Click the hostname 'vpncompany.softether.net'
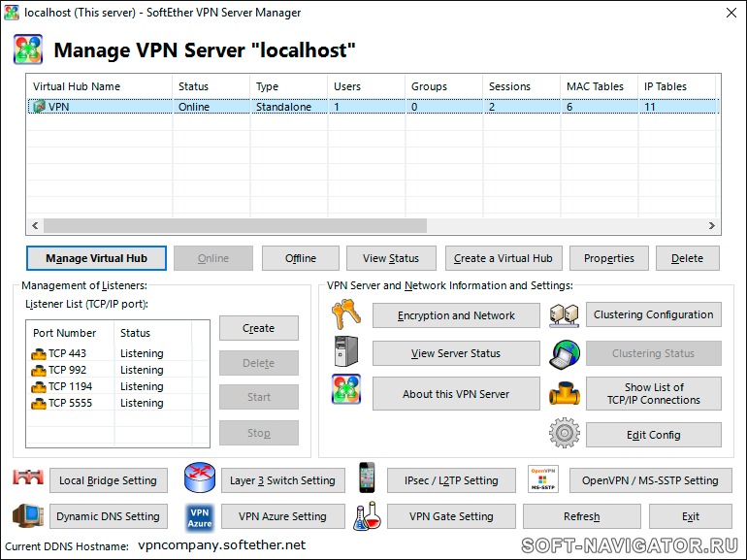The height and width of the screenshot is (560, 747). coord(222,545)
